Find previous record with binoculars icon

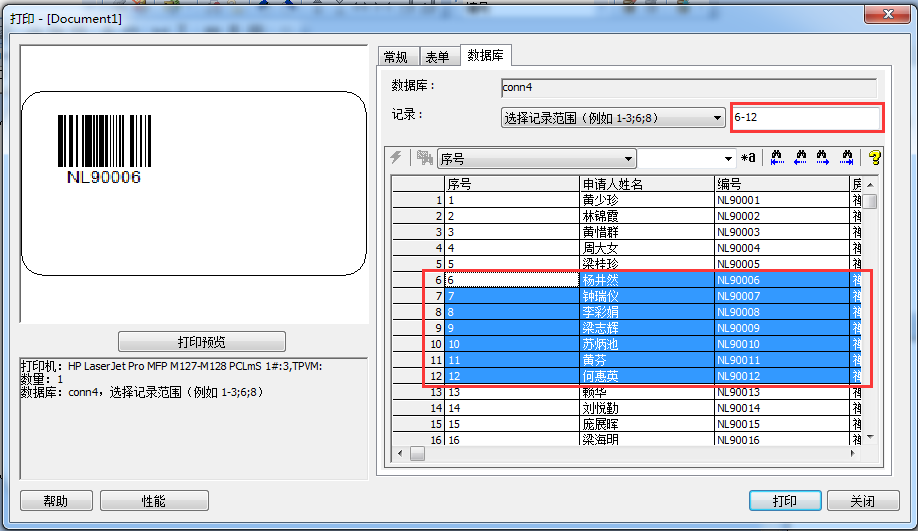click(x=800, y=157)
